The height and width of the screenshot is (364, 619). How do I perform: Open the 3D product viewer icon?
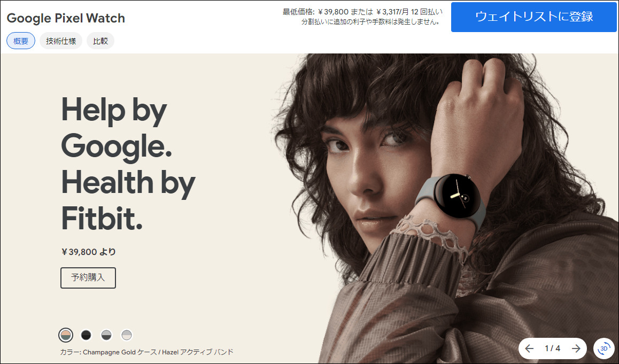(603, 348)
